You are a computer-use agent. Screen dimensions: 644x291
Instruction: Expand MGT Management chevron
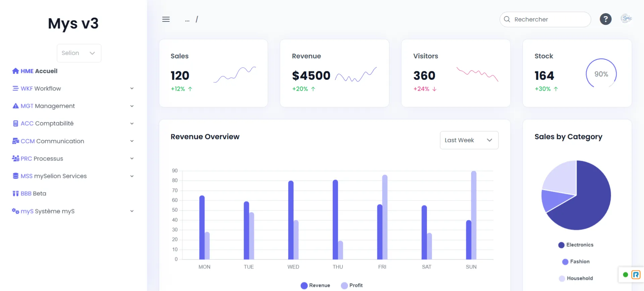click(x=132, y=106)
